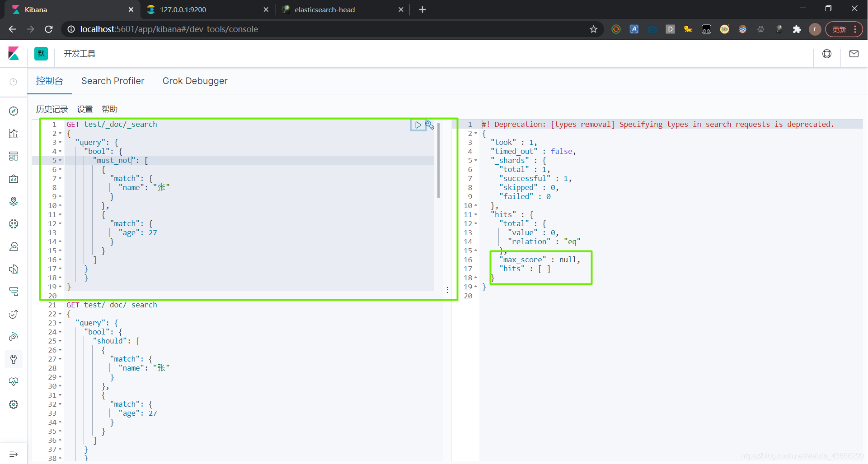The height and width of the screenshot is (464, 868).
Task: Reload the page
Action: [x=49, y=29]
